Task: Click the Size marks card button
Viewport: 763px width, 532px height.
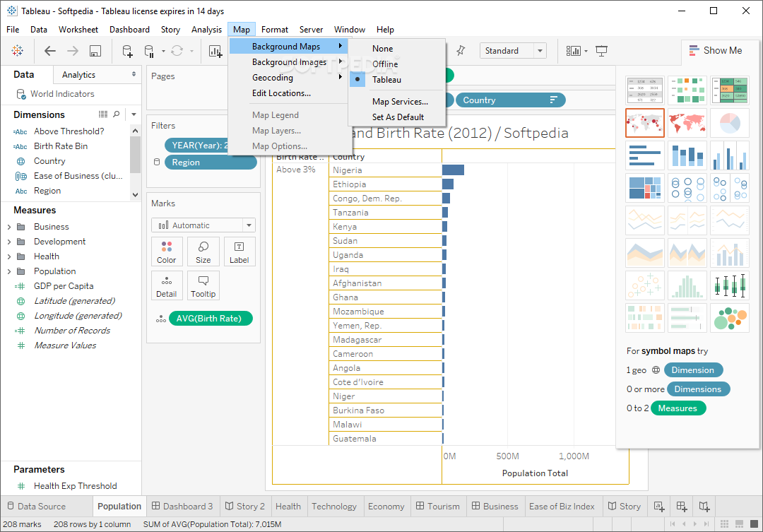Action: pyautogui.click(x=203, y=252)
